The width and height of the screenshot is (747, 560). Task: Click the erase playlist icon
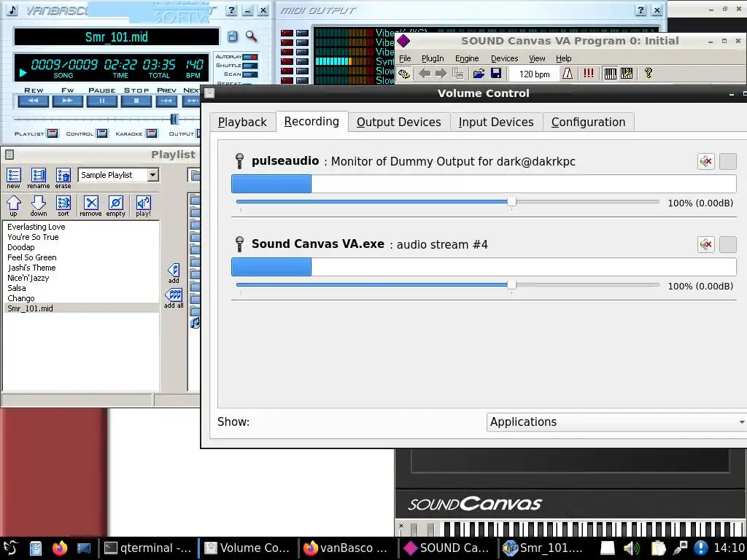[x=63, y=178]
